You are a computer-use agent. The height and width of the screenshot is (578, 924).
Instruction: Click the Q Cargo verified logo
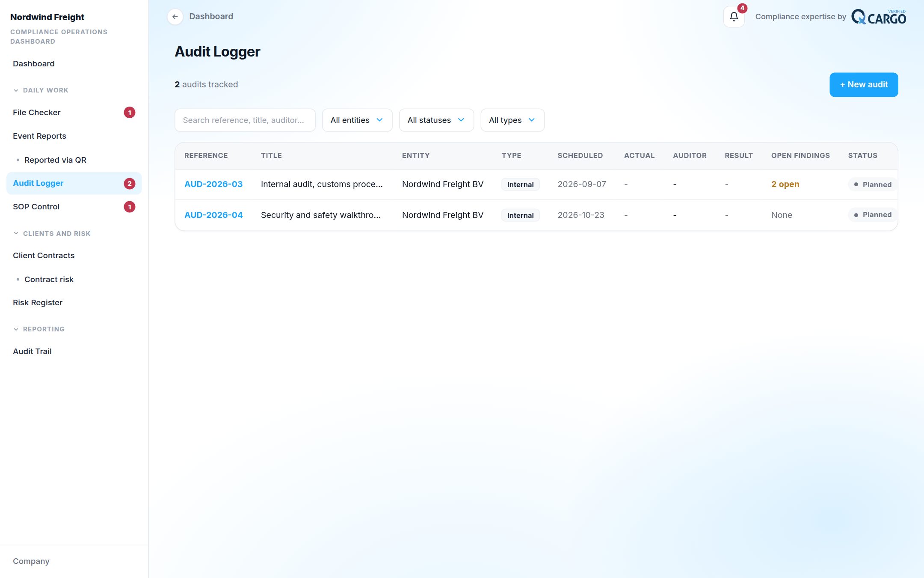click(878, 17)
